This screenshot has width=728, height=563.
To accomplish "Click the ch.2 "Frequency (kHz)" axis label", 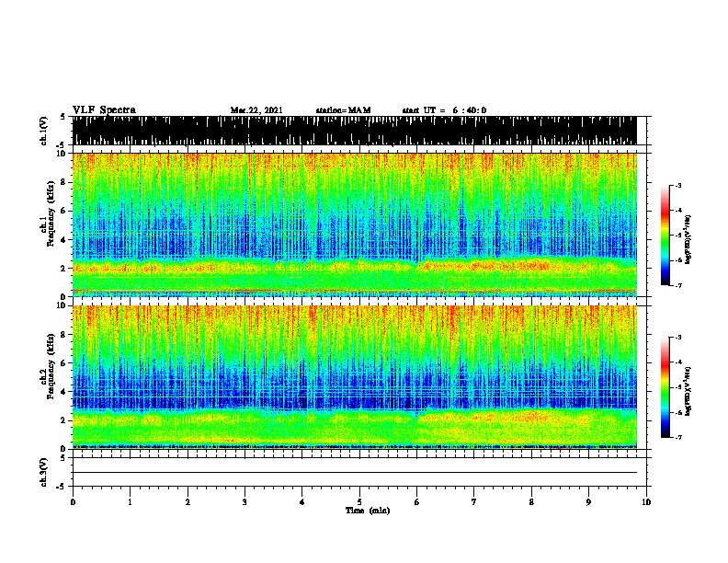I will (x=51, y=366).
